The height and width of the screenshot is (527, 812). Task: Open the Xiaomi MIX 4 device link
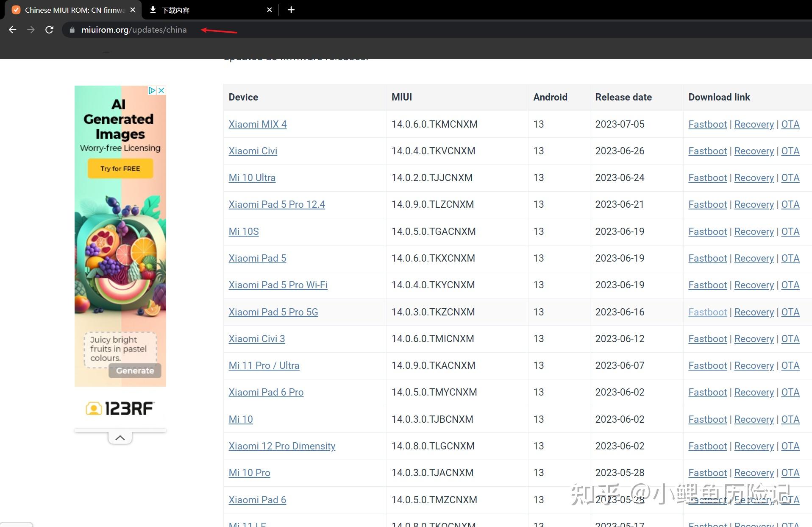(x=258, y=124)
